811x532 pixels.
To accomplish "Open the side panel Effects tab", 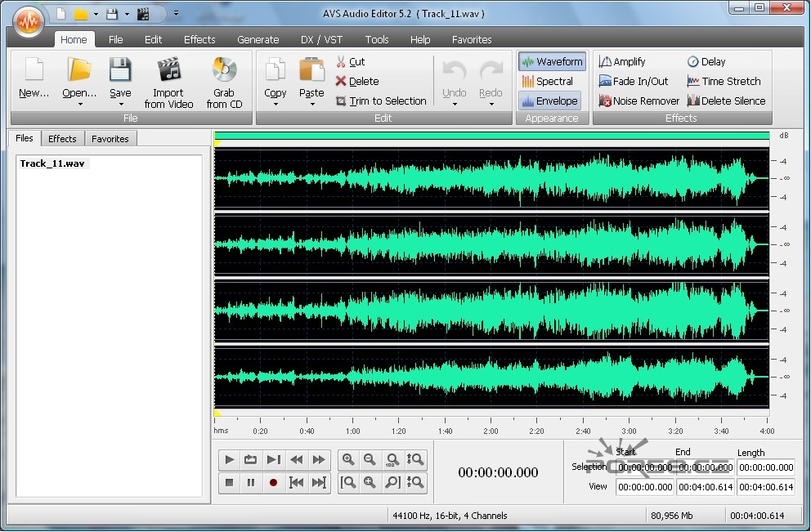I will [62, 139].
